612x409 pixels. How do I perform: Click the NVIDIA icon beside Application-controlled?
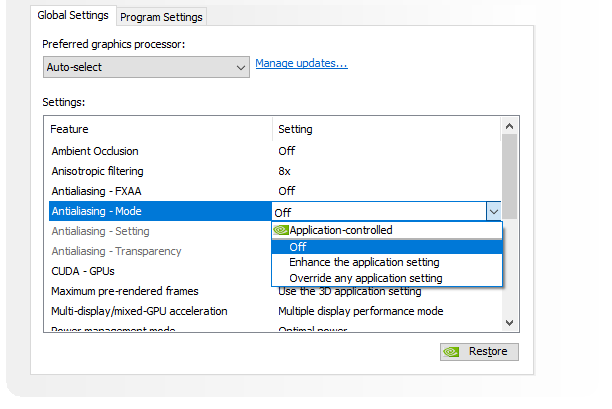281,230
